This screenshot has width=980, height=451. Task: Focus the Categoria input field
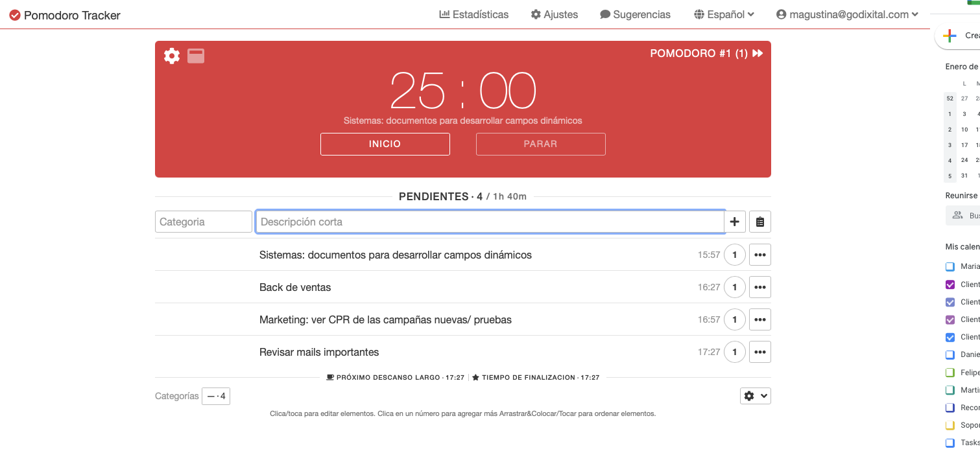pos(203,222)
